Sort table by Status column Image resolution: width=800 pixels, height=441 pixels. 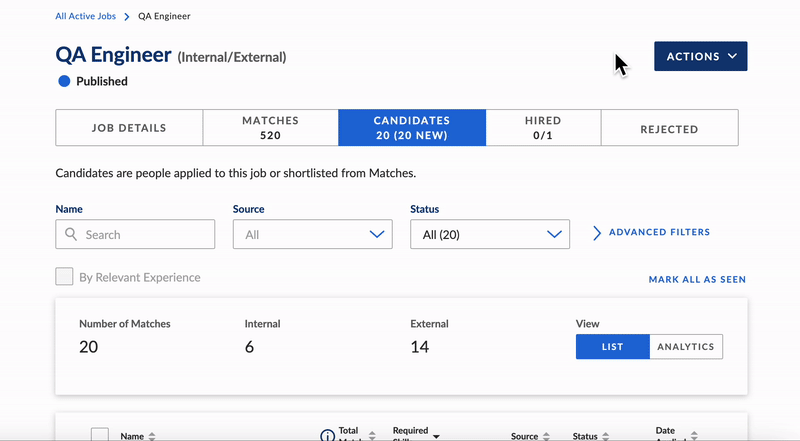(606, 436)
